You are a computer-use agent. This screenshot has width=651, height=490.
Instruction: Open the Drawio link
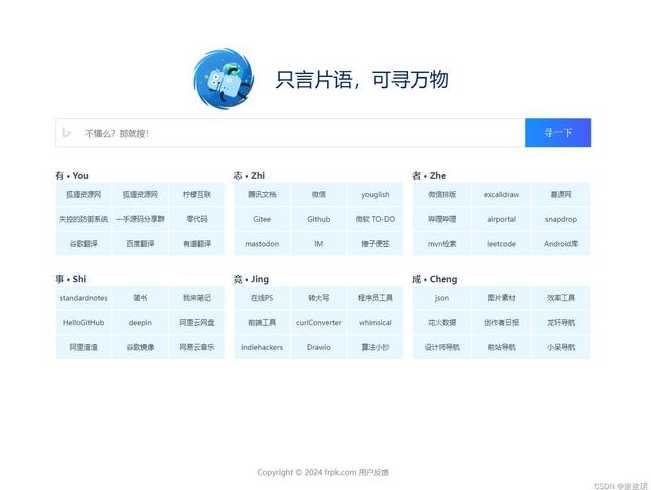(318, 347)
